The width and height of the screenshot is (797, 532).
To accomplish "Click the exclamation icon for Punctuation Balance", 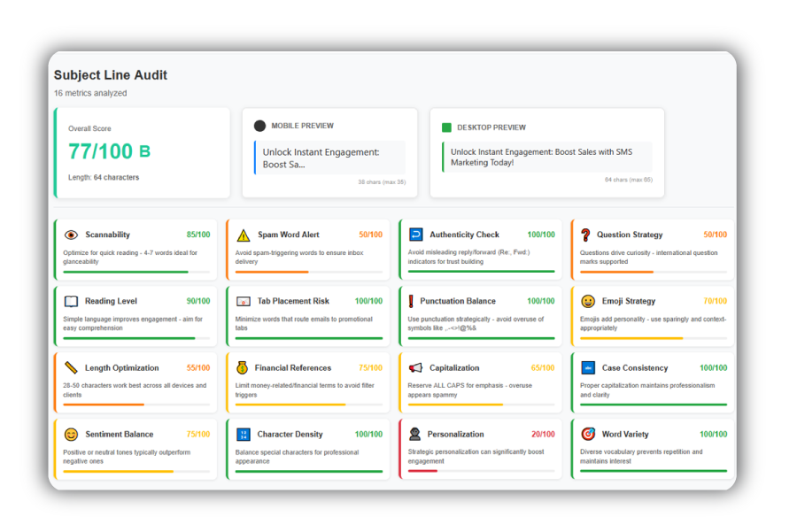I will point(411,302).
